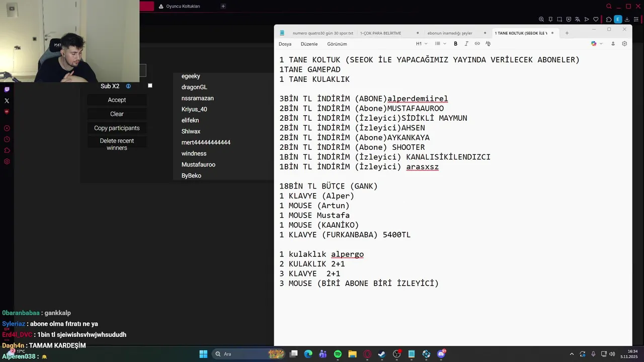Open Notepad settings gear

pos(624,44)
